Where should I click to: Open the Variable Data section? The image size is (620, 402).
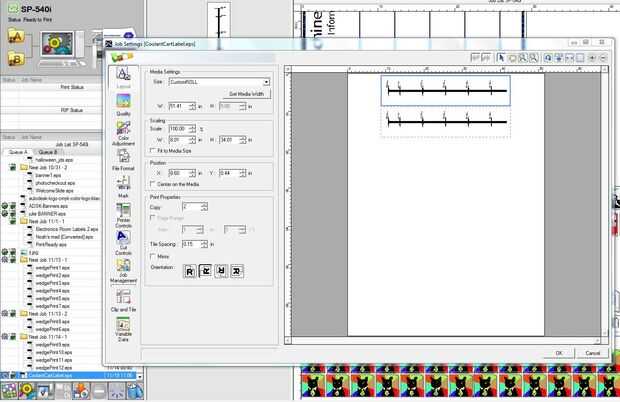tap(123, 329)
